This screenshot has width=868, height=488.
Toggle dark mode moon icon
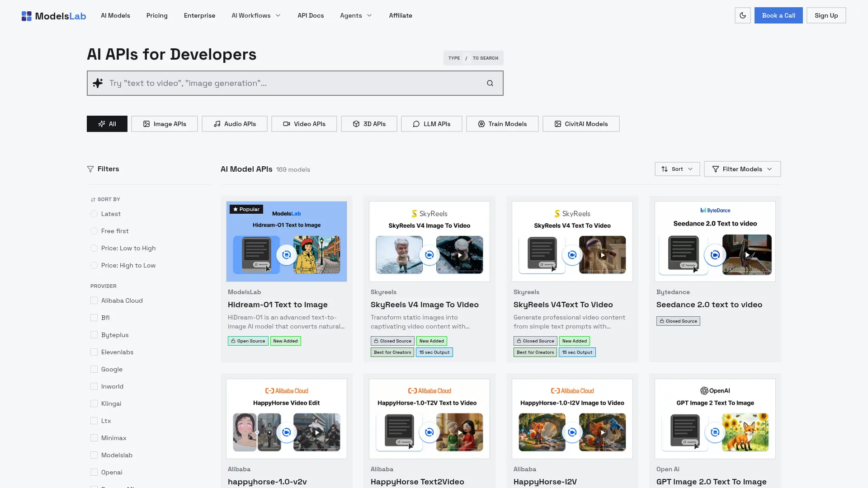coord(743,15)
